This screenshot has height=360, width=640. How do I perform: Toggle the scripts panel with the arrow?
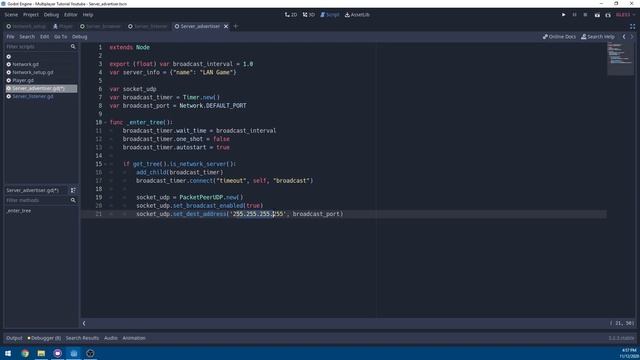coord(84,323)
